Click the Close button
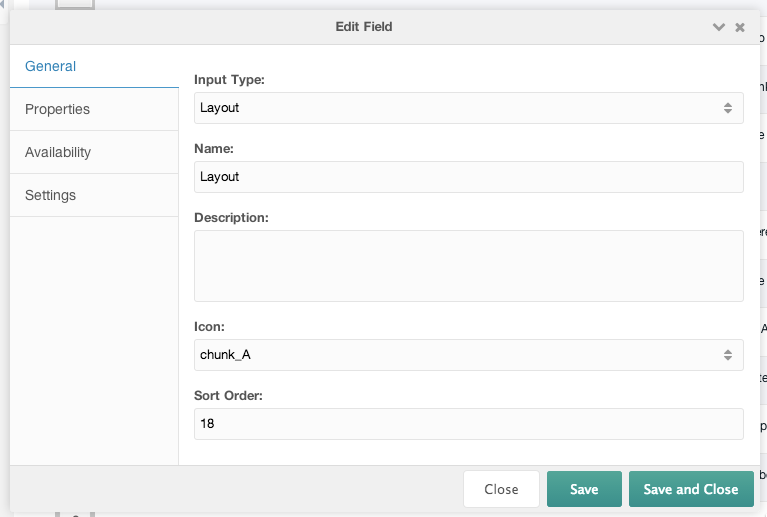Image resolution: width=767 pixels, height=517 pixels. (501, 489)
